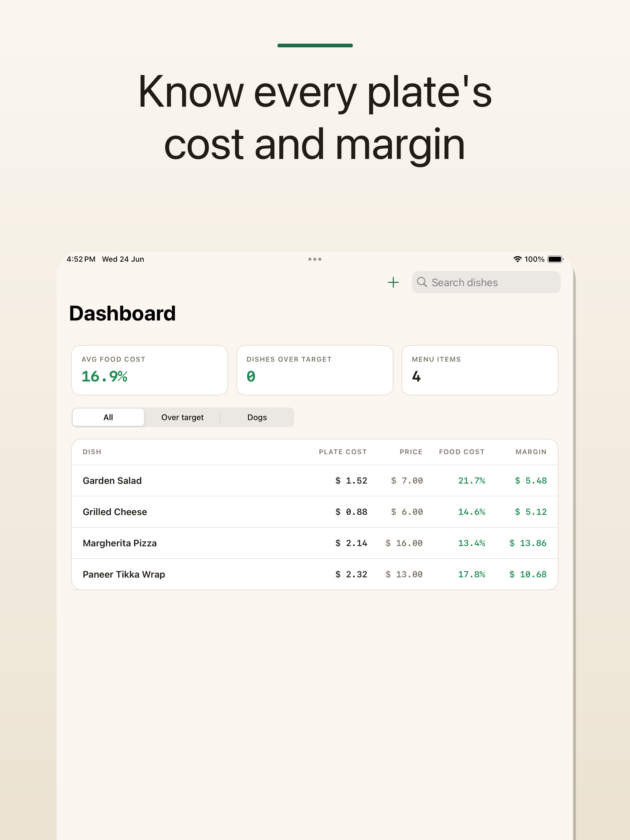Click Margherita Pizza price $ 16.00
Screen dimensions: 630x840
coord(404,543)
